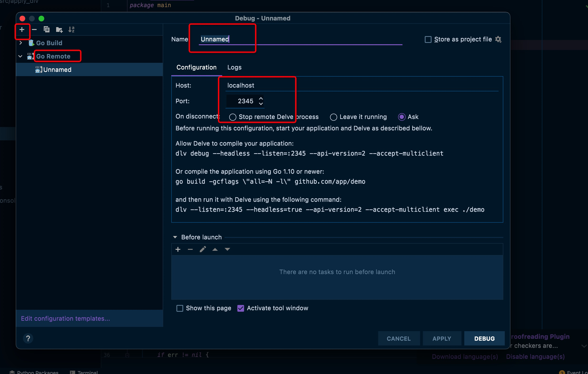
Task: Click the DEBUG button
Action: click(484, 338)
